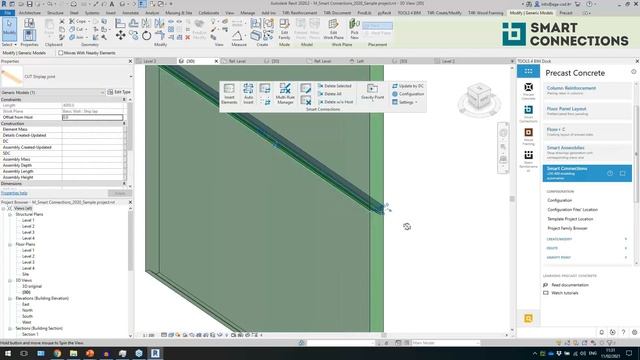Click Insert Elements in Smart Connections toolbar
640x360 pixels.
coord(229,94)
